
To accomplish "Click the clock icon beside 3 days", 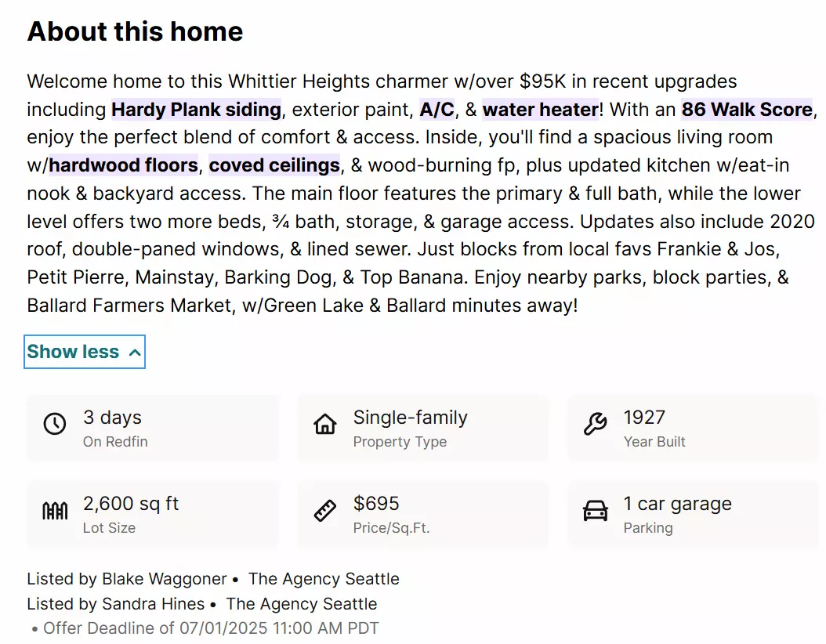I will click(x=55, y=424).
